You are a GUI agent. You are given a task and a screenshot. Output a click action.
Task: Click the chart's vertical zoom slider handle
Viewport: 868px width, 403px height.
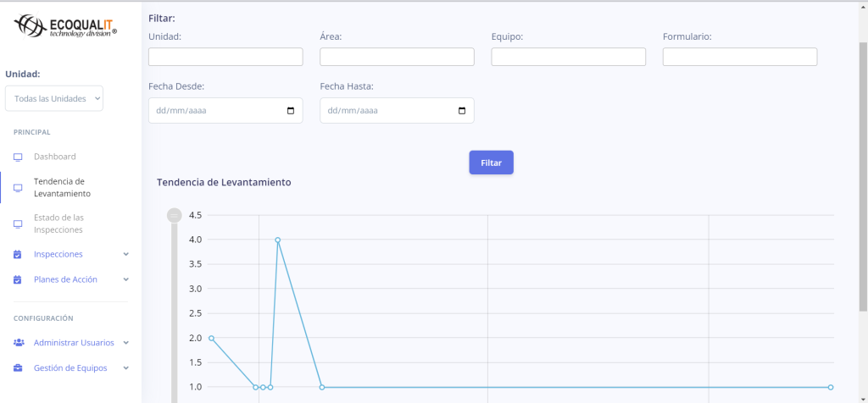pyautogui.click(x=175, y=215)
